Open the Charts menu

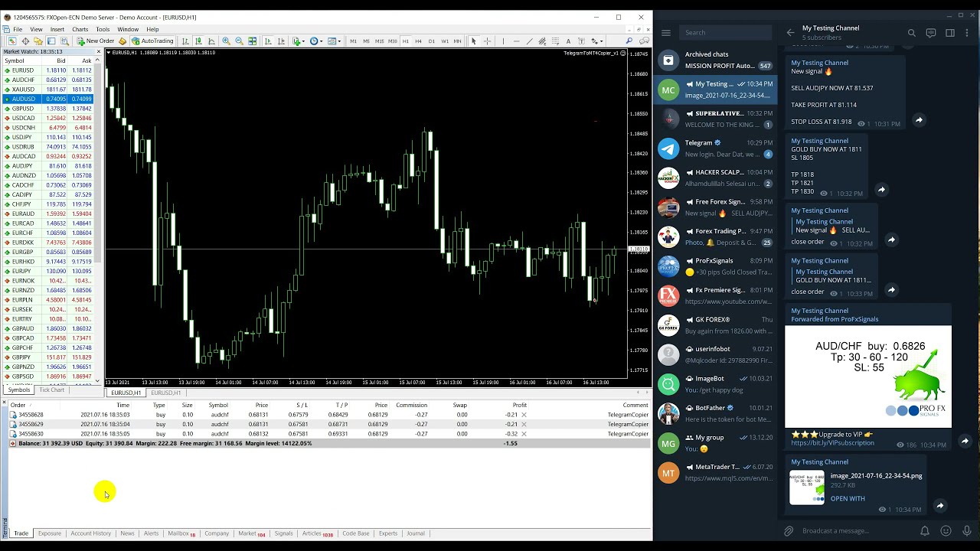pyautogui.click(x=80, y=29)
